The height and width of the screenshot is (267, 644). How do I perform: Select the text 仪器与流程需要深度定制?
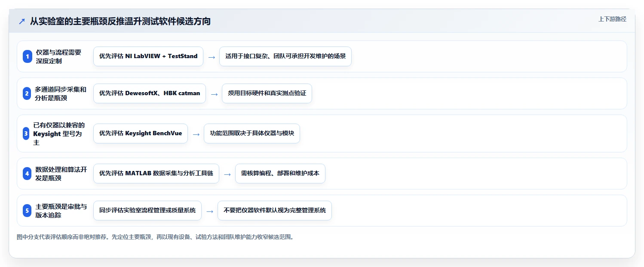coord(58,56)
